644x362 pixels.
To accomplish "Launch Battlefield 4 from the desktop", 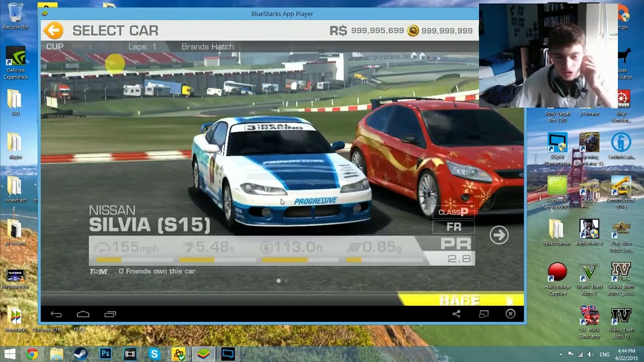I will (x=589, y=233).
